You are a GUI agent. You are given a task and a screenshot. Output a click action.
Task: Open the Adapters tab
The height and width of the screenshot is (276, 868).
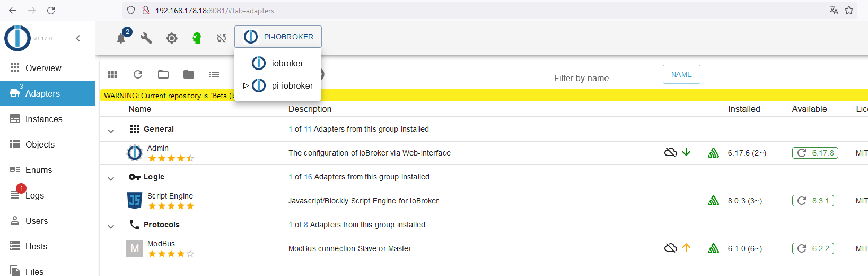(x=47, y=93)
